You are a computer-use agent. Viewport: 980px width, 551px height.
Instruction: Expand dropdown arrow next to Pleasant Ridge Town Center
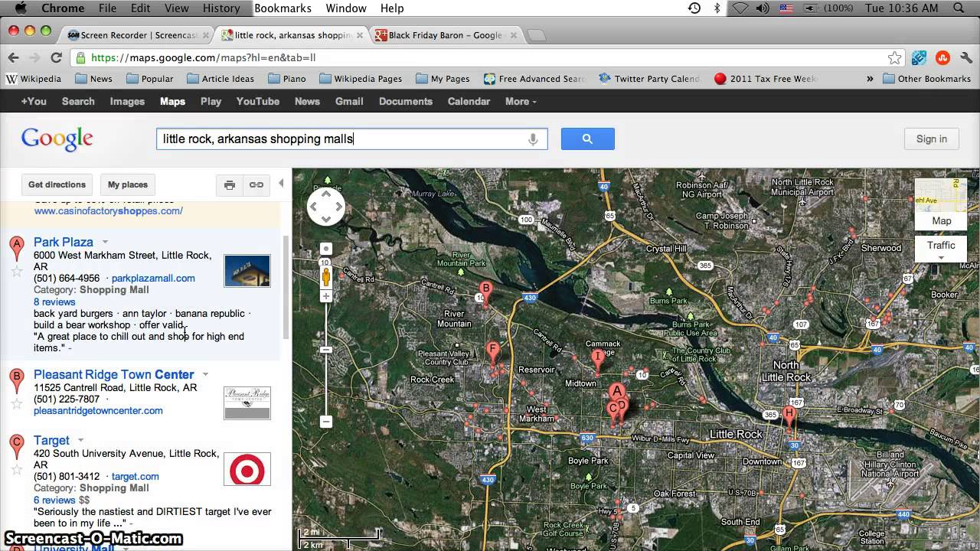(205, 375)
